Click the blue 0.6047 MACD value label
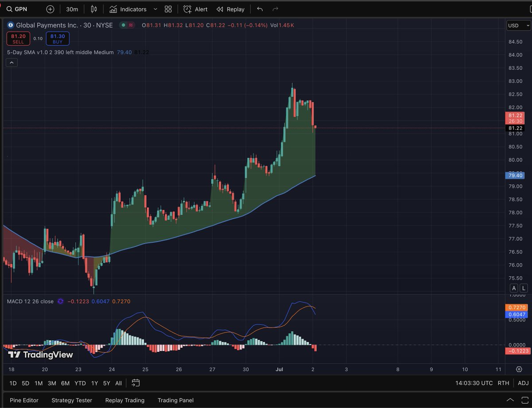 (516, 315)
